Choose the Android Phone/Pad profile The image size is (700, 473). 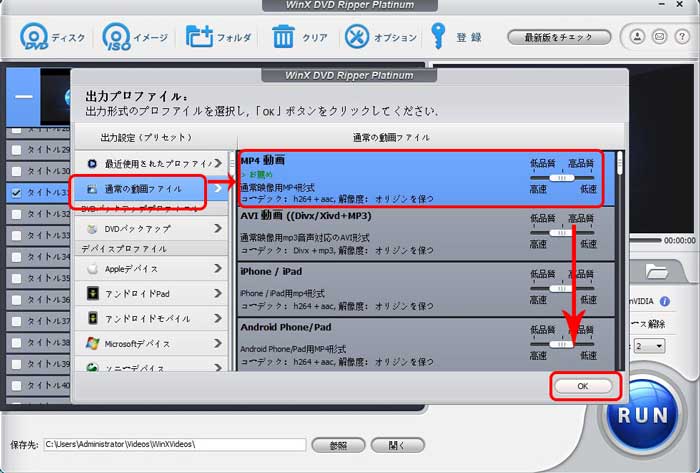426,344
